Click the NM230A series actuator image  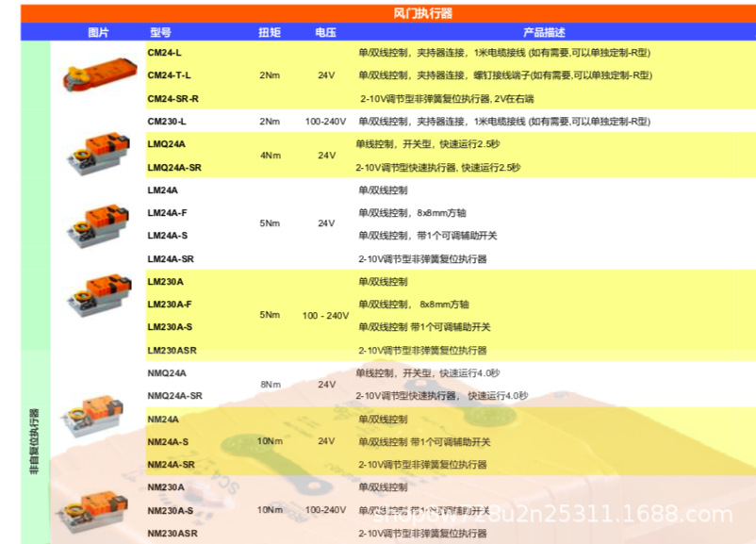click(x=91, y=511)
